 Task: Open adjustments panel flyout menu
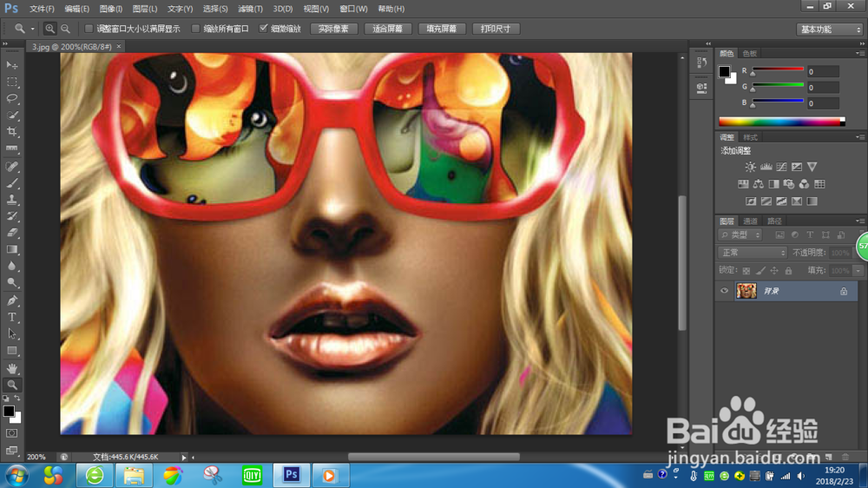tap(859, 137)
